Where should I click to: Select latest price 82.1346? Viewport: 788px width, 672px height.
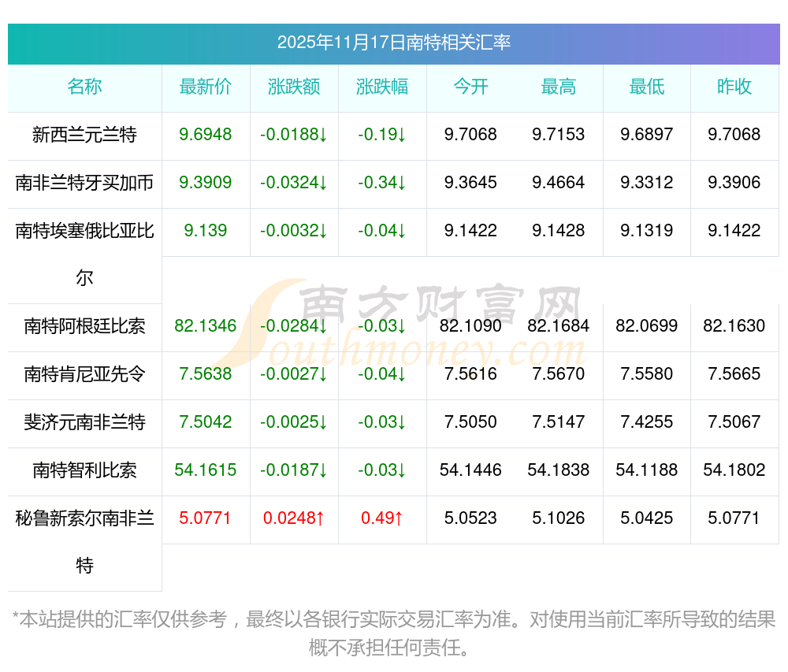[x=206, y=326]
